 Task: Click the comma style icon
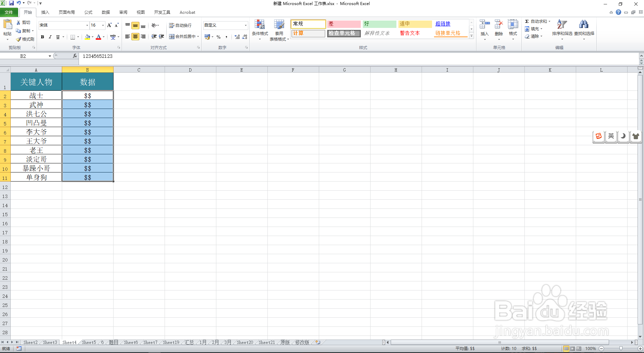click(226, 37)
